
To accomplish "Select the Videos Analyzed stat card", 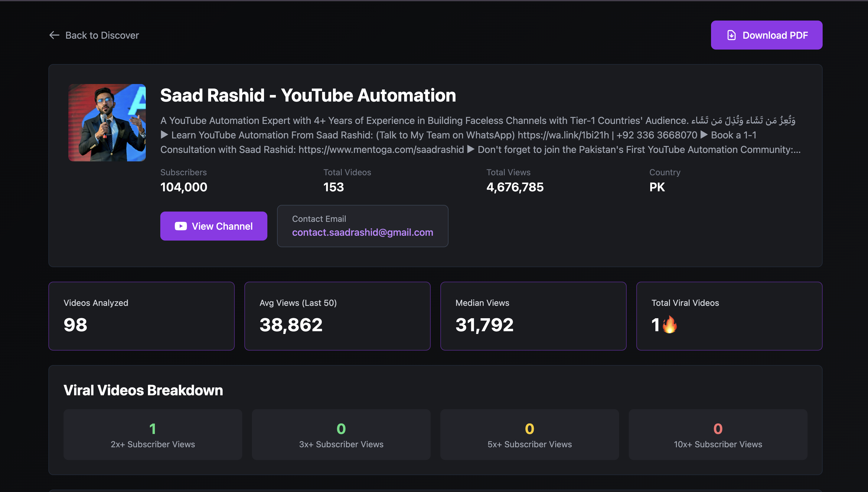I will coord(141,316).
